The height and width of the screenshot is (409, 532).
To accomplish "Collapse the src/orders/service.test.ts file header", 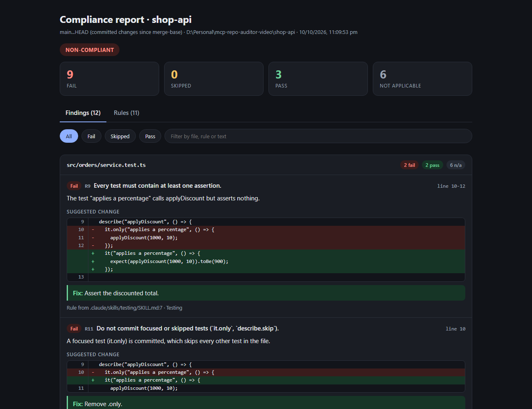I will (266, 165).
